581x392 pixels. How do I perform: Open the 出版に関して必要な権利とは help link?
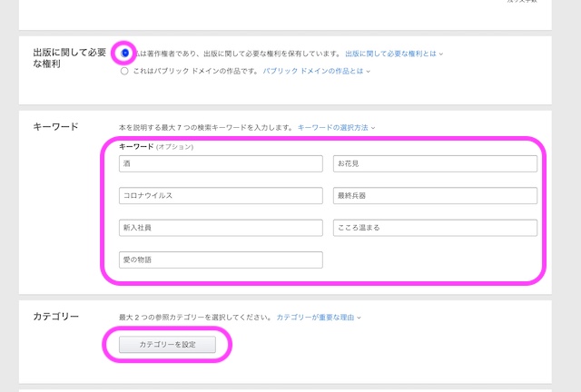click(390, 54)
